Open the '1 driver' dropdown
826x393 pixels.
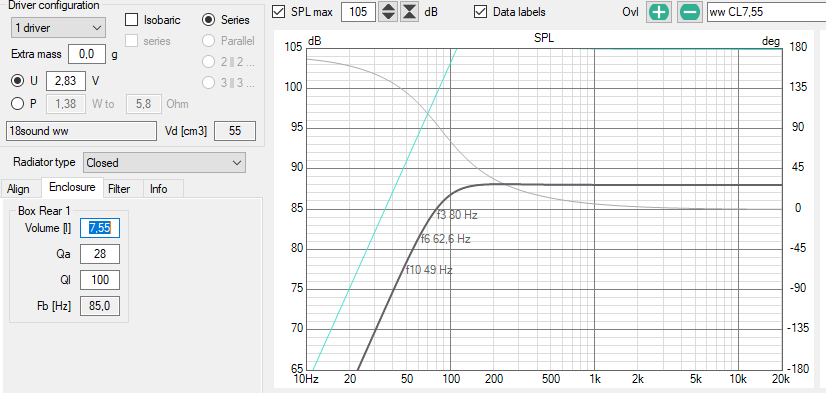coord(58,28)
